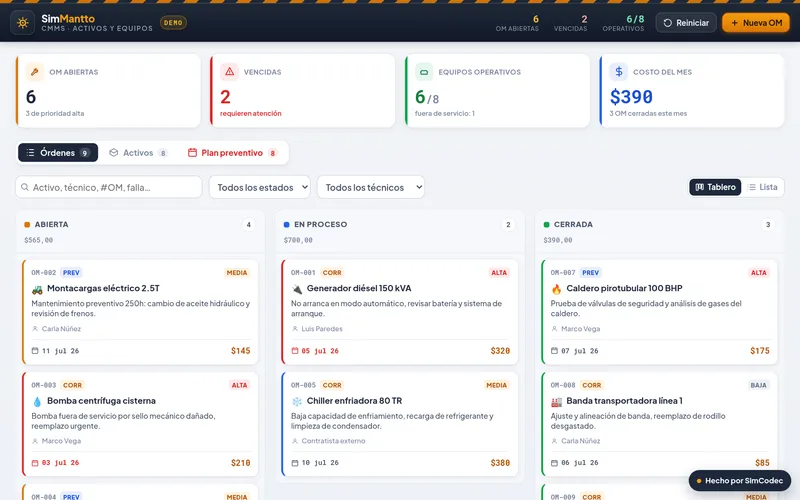The height and width of the screenshot is (500, 800).
Task: Click the magnifier icon in the search box
Action: [x=24, y=187]
